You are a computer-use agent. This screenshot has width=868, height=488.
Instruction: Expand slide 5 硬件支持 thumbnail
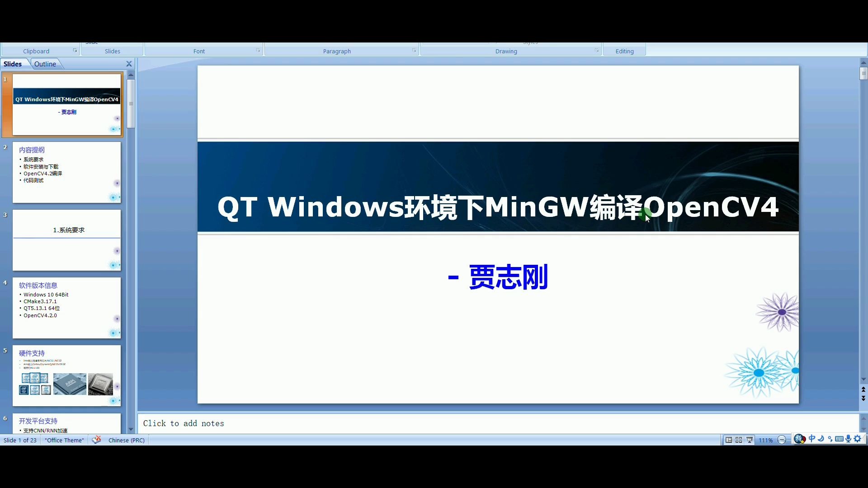pyautogui.click(x=67, y=375)
